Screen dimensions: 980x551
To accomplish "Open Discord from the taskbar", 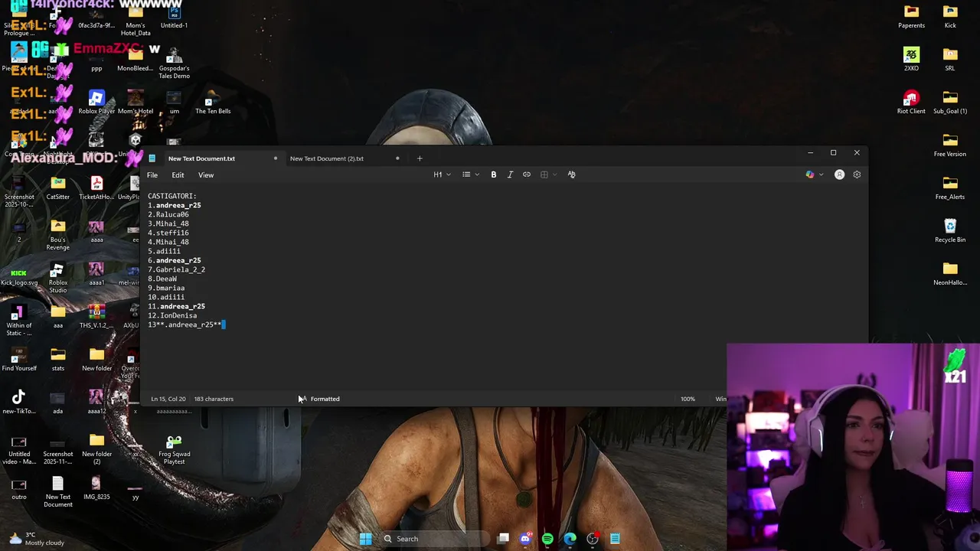I will 525,539.
